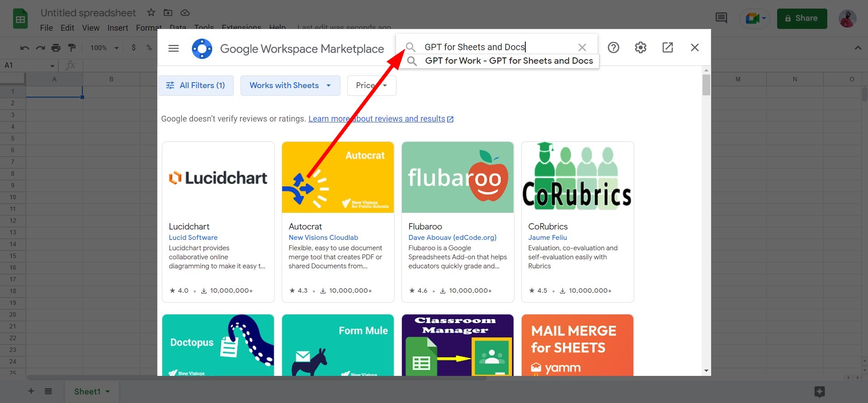Expand the Works with Sheets dropdown
Viewport: 868px width, 403px height.
pos(290,85)
